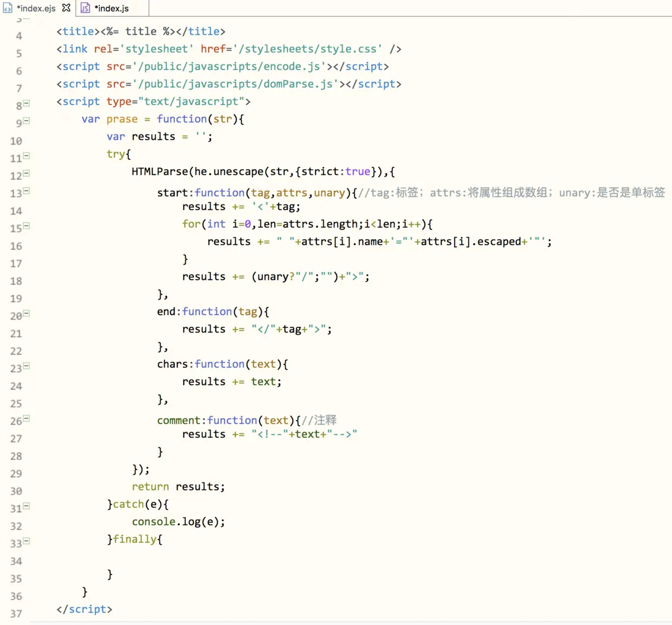Click line number 30 in the gutter
The height and width of the screenshot is (625, 672).
(x=16, y=491)
